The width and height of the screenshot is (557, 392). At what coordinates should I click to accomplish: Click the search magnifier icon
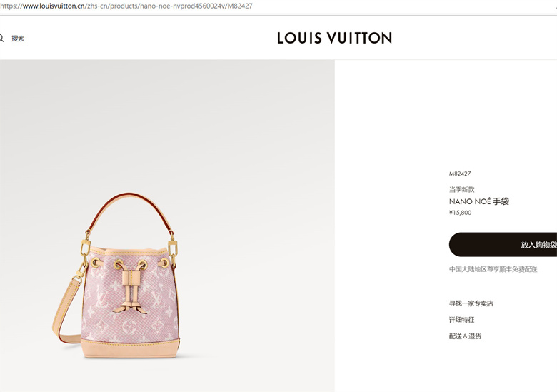(1, 39)
